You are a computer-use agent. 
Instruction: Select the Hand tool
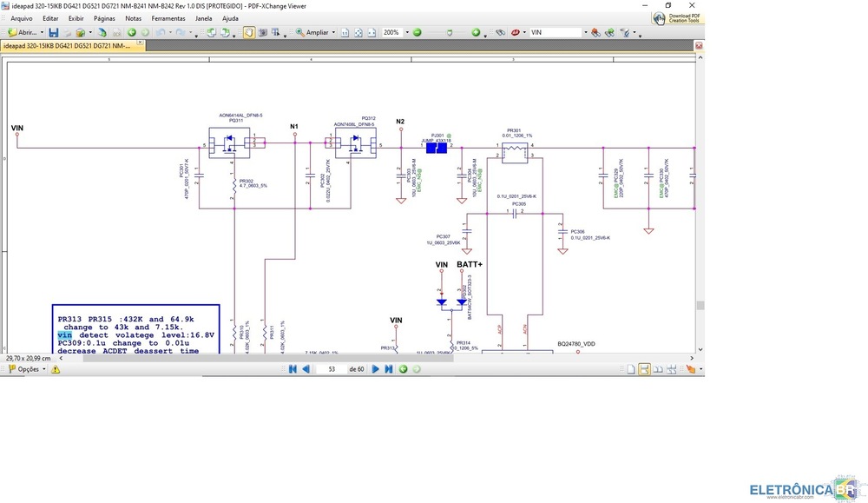click(249, 32)
